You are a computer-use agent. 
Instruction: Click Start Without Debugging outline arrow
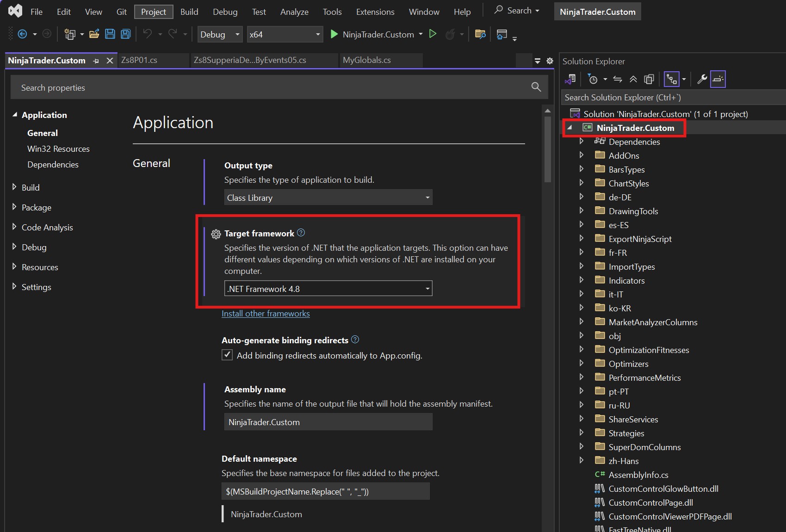(x=433, y=34)
